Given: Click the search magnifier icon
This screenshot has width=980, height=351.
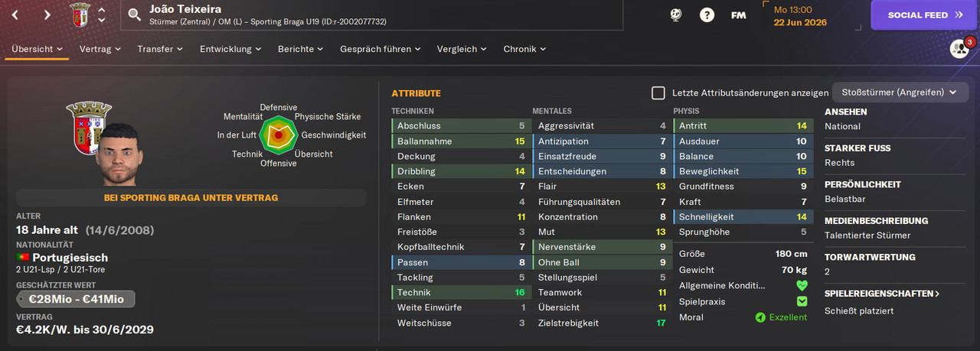Looking at the screenshot, I should [135, 15].
